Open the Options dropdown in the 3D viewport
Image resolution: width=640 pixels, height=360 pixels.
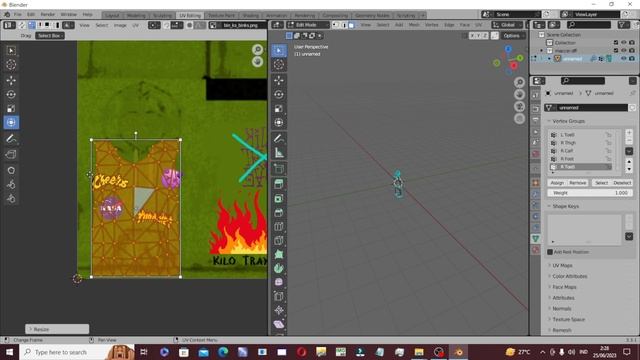(513, 36)
